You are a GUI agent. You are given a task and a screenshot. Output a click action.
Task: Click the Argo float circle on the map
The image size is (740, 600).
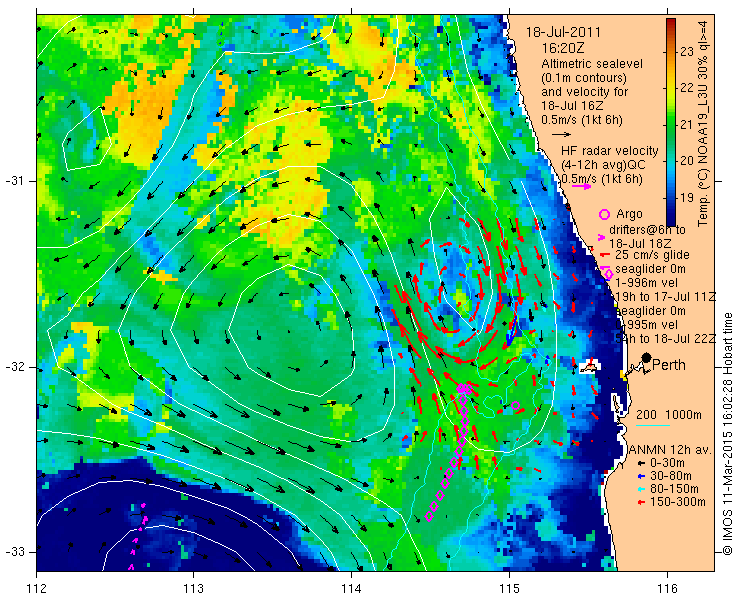[515, 405]
